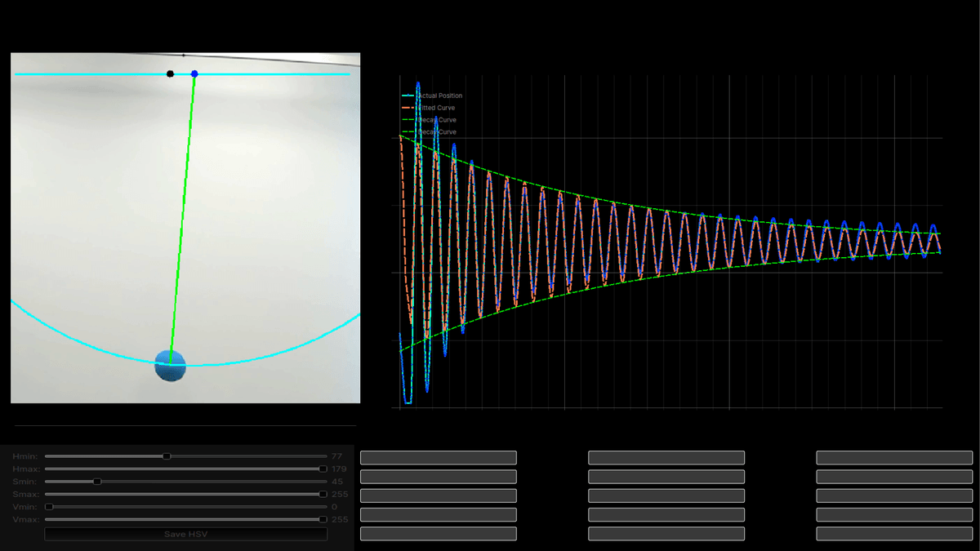980x551 pixels.
Task: Select the Smin slider handle
Action: pos(96,482)
